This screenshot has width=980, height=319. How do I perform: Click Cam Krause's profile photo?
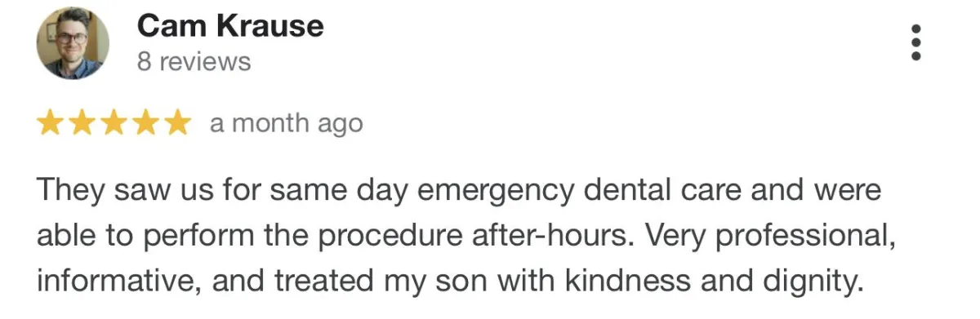click(73, 43)
